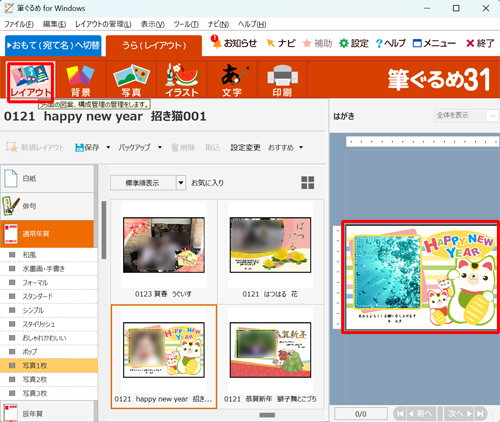This screenshot has width=500, height=422.
Task: Select the 0121 happy new year 招き猫 thumbnail
Action: pos(164,357)
